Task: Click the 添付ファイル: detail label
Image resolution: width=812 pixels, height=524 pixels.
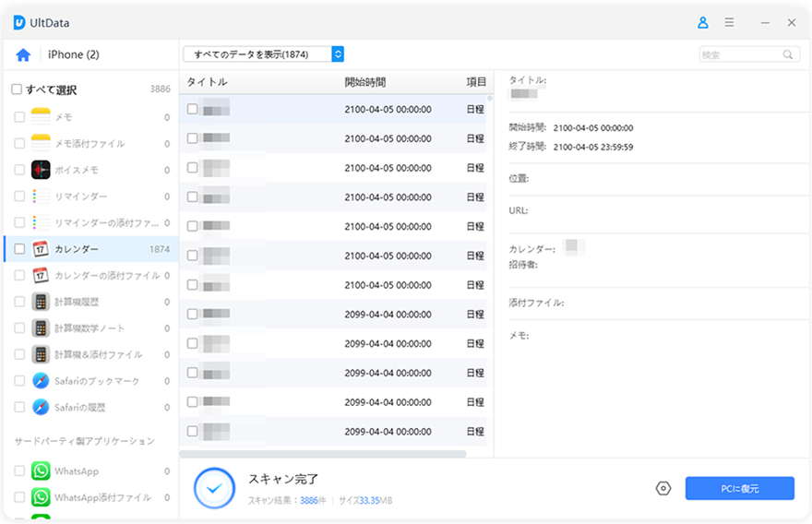Action: tap(536, 303)
